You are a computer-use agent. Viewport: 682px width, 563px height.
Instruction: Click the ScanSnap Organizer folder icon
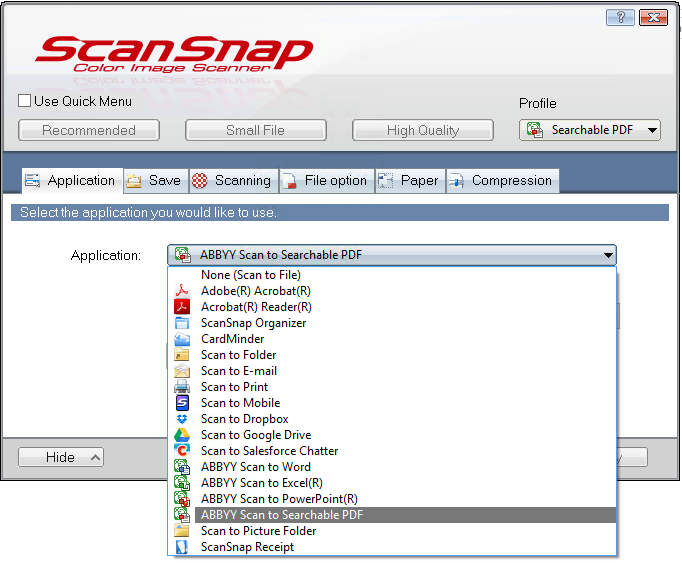[182, 323]
